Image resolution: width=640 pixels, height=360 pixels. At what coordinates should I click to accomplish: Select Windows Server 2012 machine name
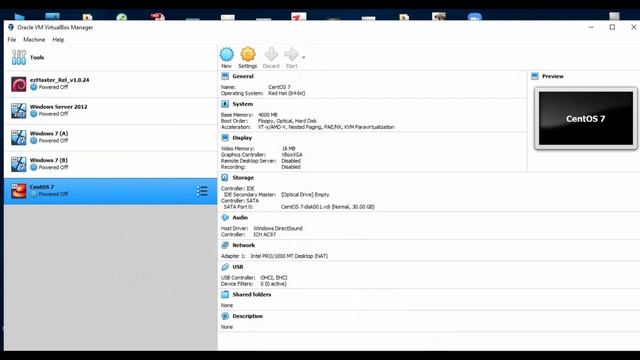click(x=58, y=107)
